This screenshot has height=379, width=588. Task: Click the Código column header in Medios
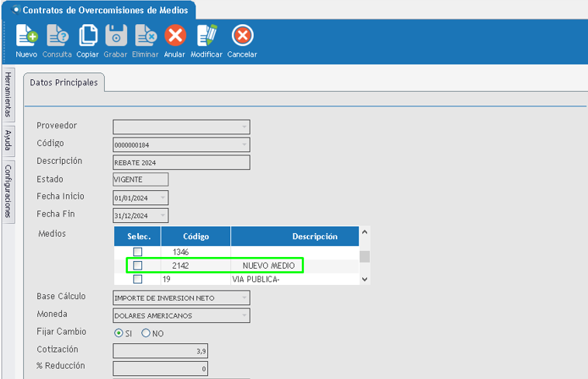195,236
